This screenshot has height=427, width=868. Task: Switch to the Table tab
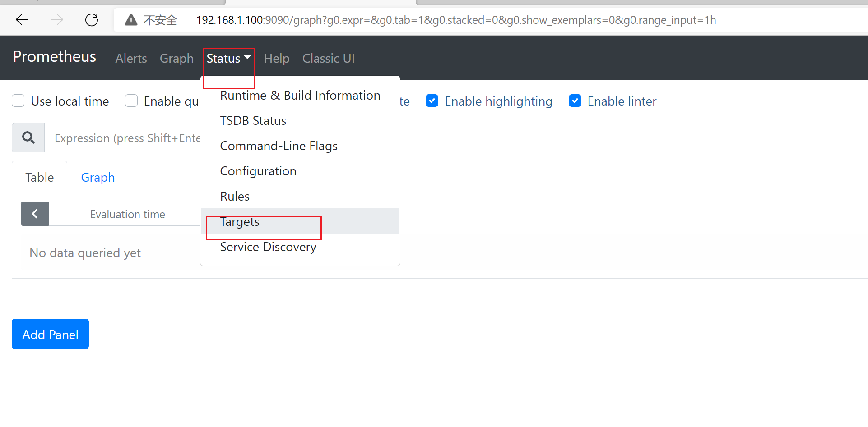(x=40, y=177)
